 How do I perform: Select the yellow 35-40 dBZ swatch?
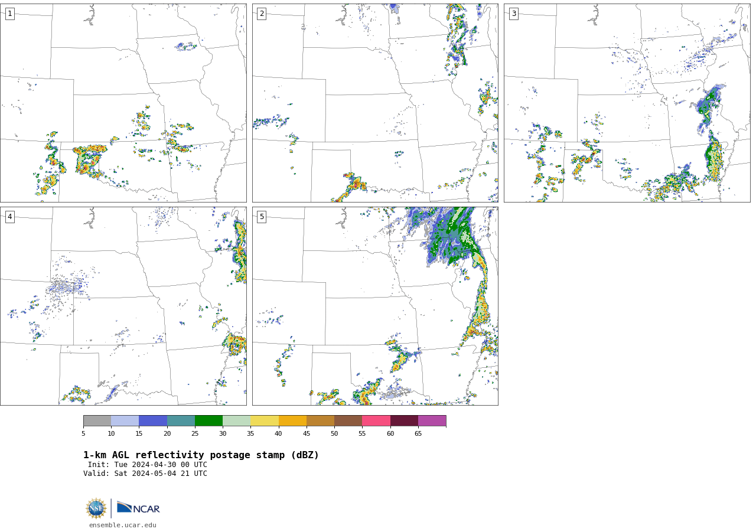(265, 420)
